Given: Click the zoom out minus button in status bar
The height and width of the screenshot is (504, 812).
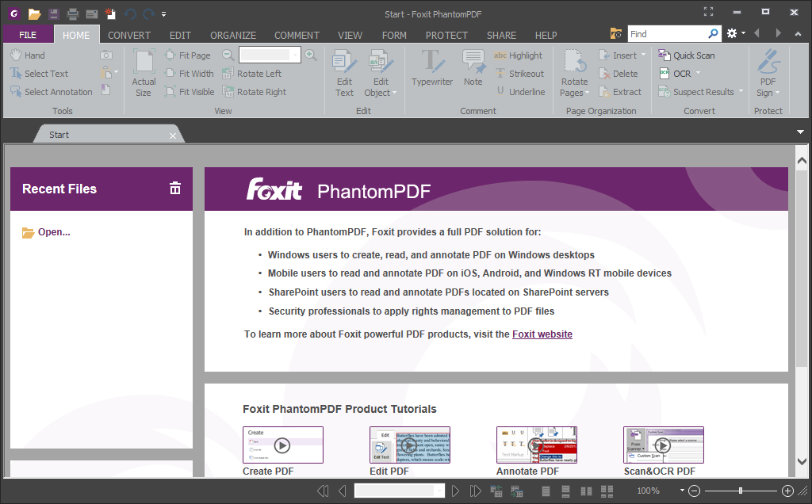Looking at the screenshot, I should (695, 491).
